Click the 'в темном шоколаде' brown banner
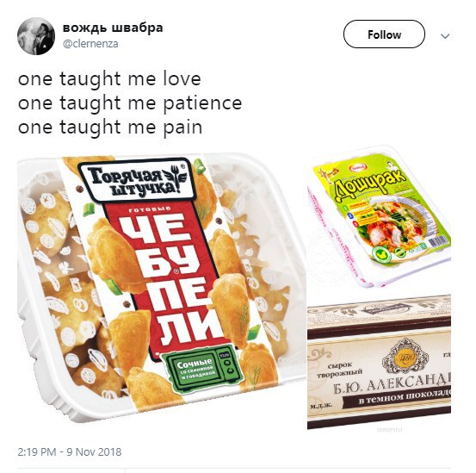 (x=397, y=399)
